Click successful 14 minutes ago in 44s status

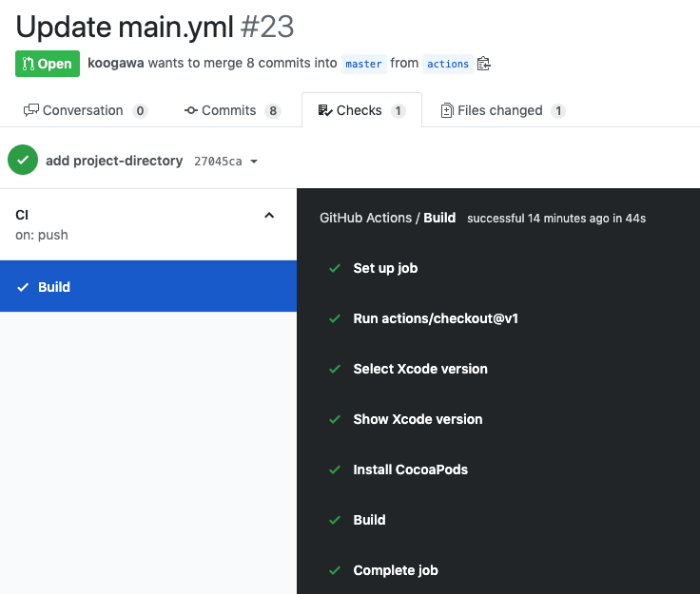(556, 218)
